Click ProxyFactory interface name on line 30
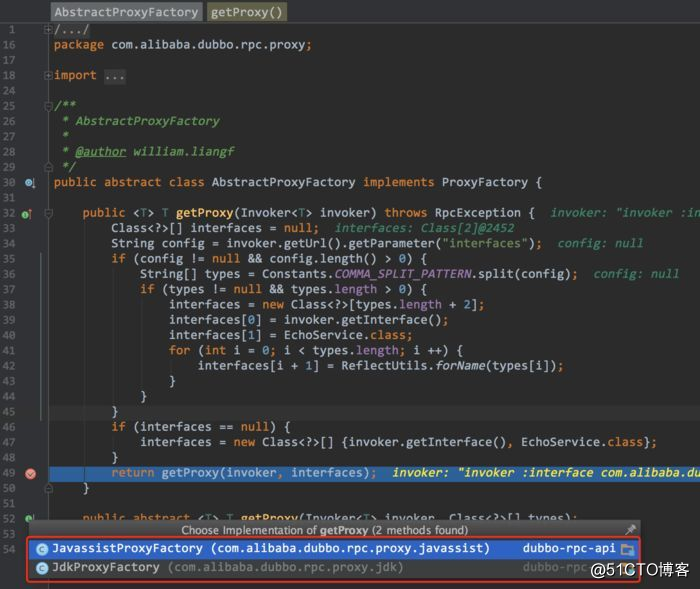 (485, 182)
